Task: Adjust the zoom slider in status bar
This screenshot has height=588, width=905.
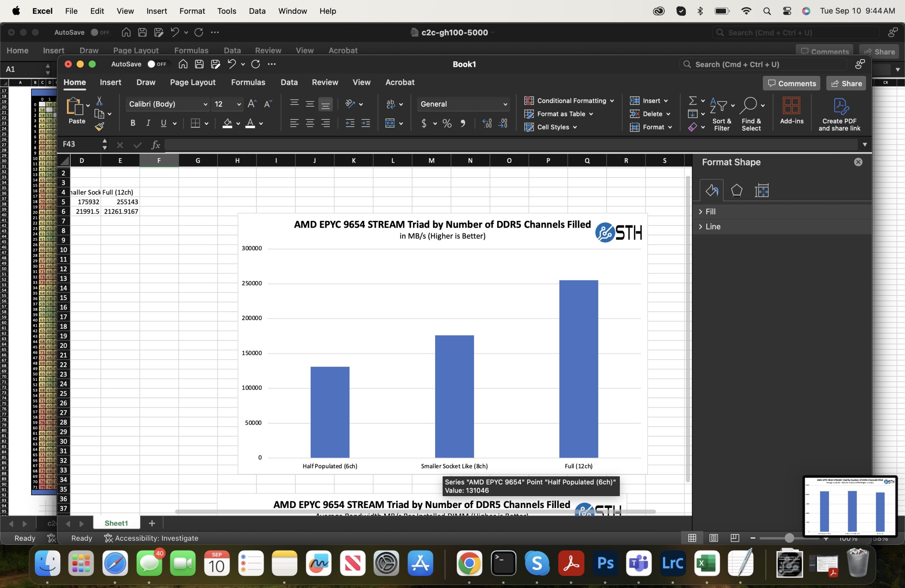Action: [x=789, y=538]
